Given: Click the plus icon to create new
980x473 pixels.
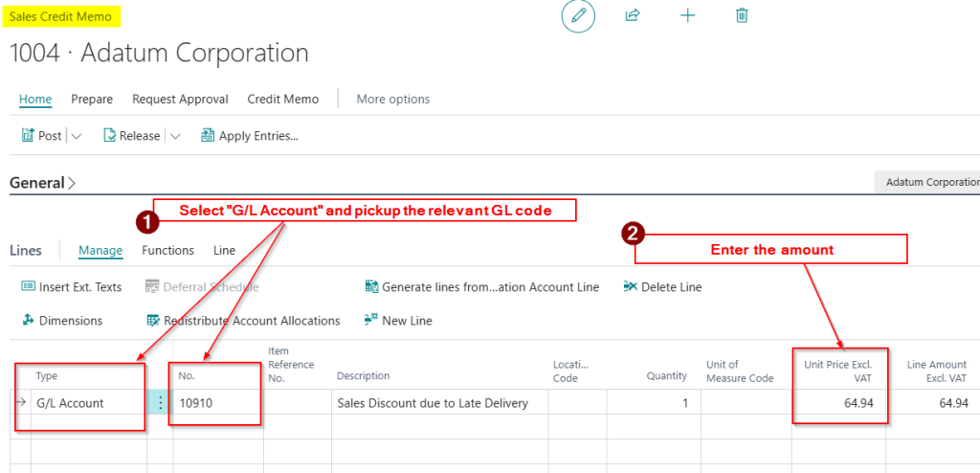Looking at the screenshot, I should [687, 15].
